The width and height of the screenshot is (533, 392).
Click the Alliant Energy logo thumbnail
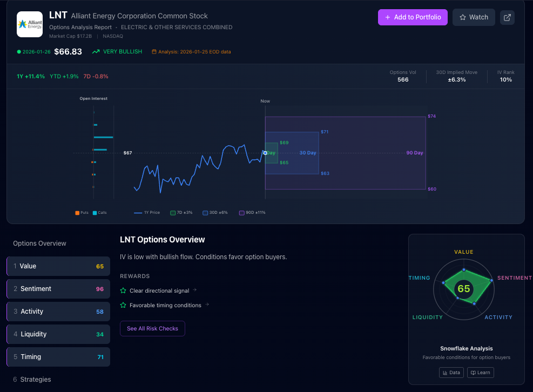29,24
